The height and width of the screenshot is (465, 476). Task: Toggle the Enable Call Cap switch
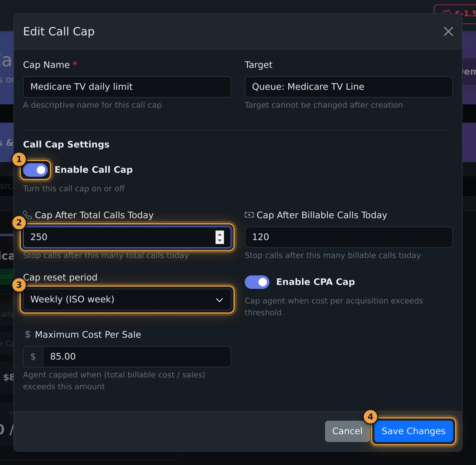(x=35, y=170)
